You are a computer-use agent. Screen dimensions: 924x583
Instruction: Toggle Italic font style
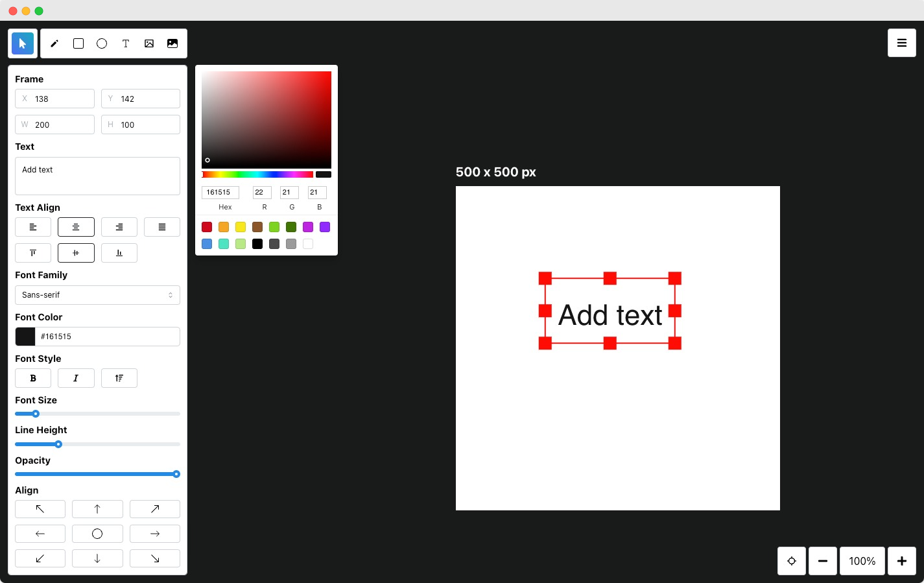click(76, 378)
